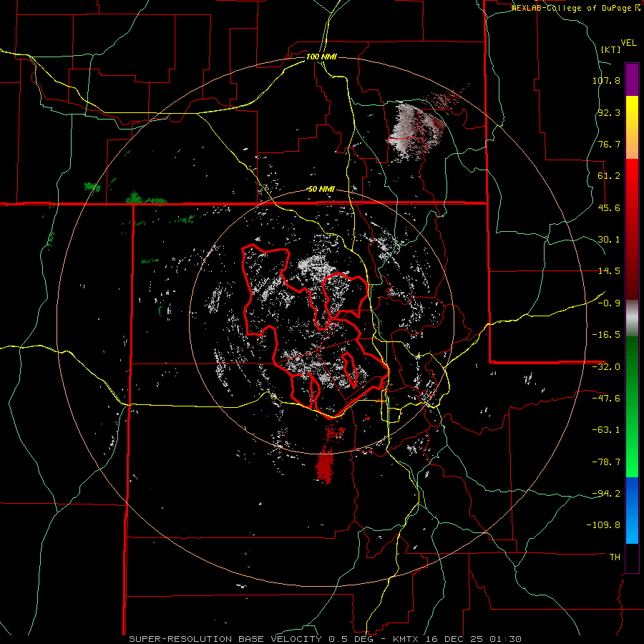Select the -109.8 scale value

[604, 525]
